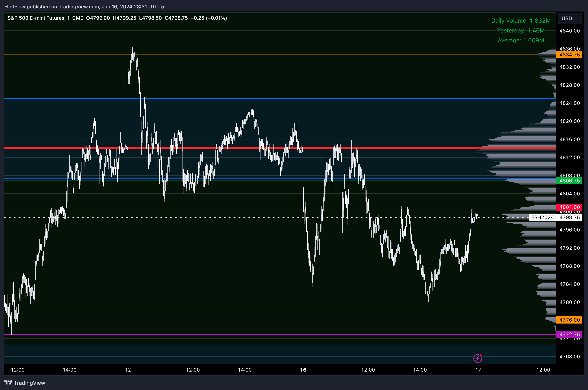Click the 17 date marker on time axis

click(478, 370)
